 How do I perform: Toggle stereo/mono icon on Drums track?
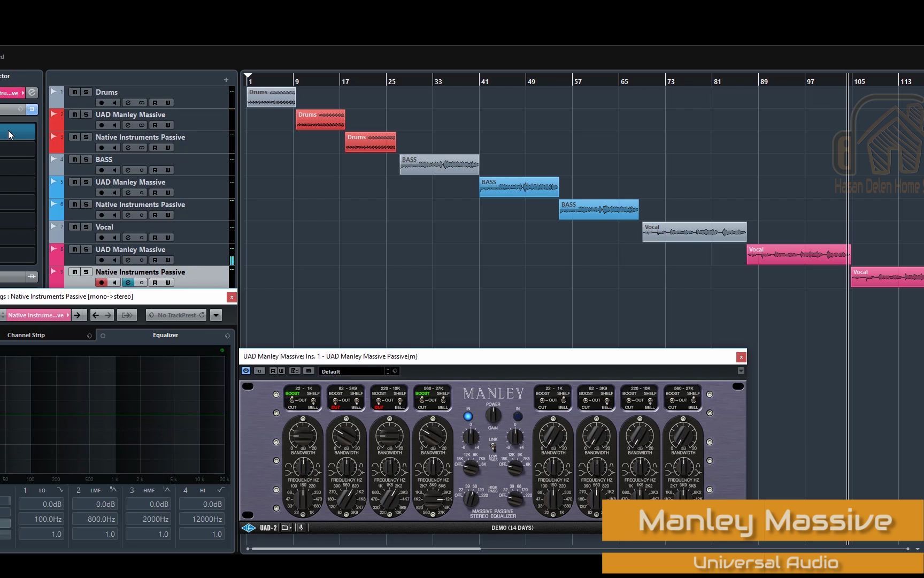point(142,103)
